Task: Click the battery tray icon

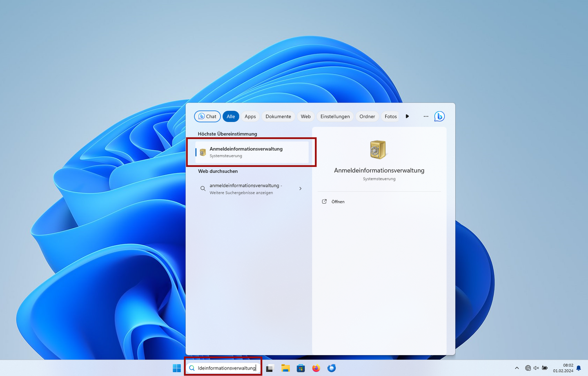Action: coord(545,368)
